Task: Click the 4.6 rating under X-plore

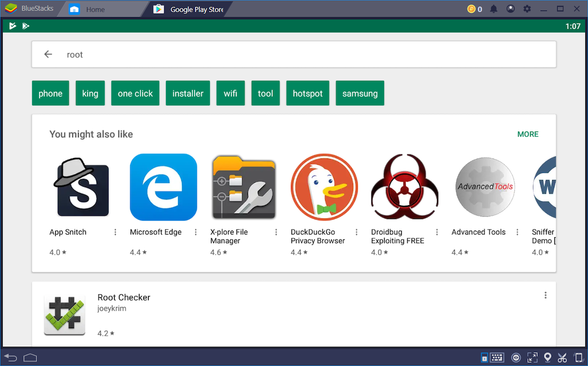Action: (x=218, y=253)
